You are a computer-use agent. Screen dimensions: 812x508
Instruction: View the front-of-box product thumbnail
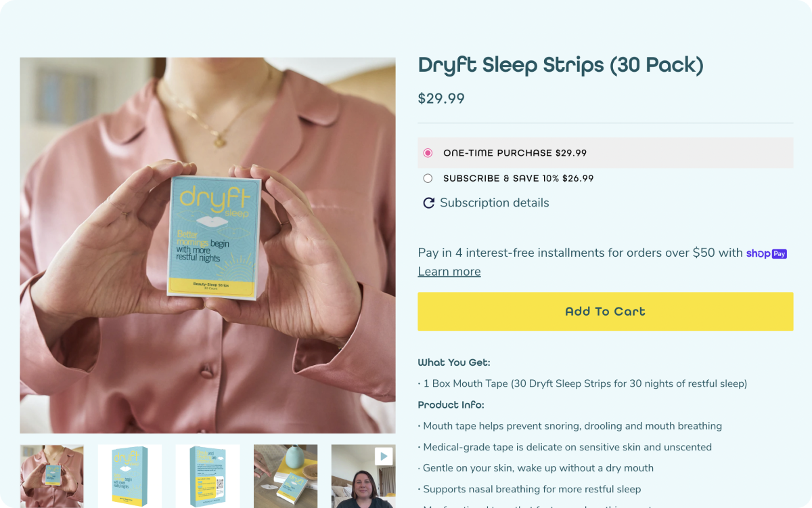pyautogui.click(x=130, y=476)
